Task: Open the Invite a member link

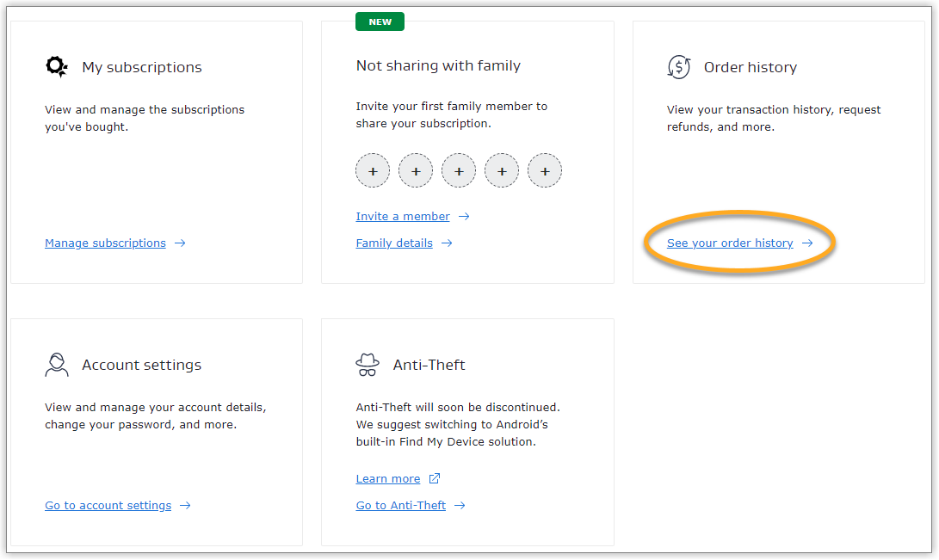Action: (403, 217)
